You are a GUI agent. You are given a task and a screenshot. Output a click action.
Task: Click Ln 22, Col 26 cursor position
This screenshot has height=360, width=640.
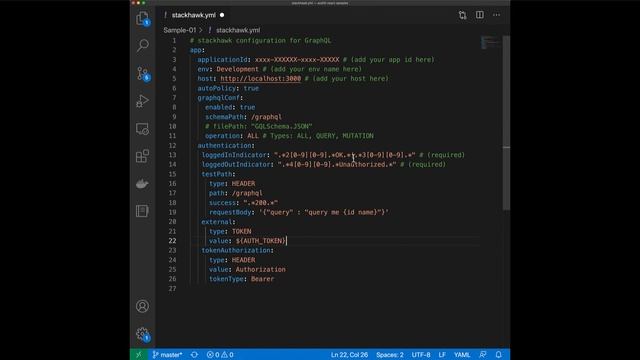click(349, 355)
